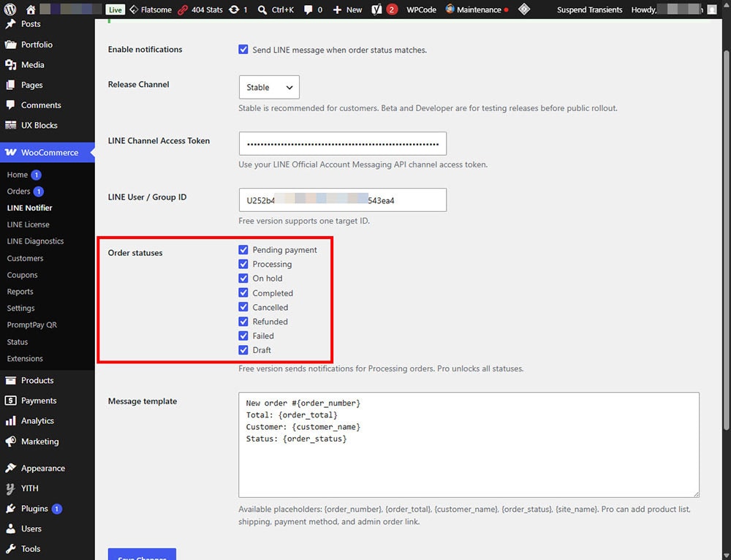The height and width of the screenshot is (560, 731).
Task: Click the Comments bubble icon in sidebar
Action: click(x=10, y=105)
